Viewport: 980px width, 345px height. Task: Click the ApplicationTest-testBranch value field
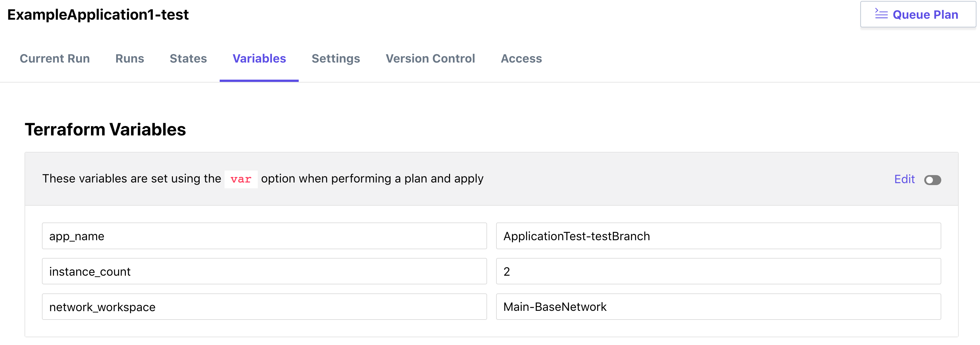[718, 236]
